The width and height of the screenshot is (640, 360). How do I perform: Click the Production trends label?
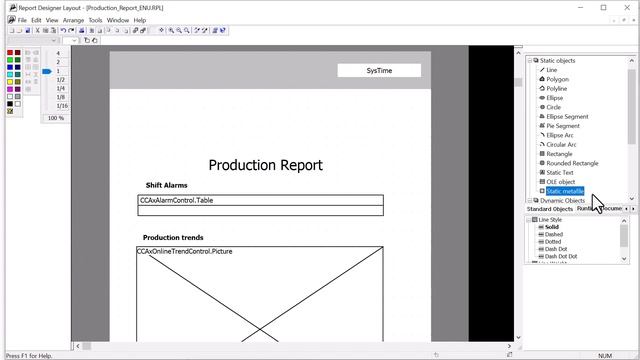(173, 238)
